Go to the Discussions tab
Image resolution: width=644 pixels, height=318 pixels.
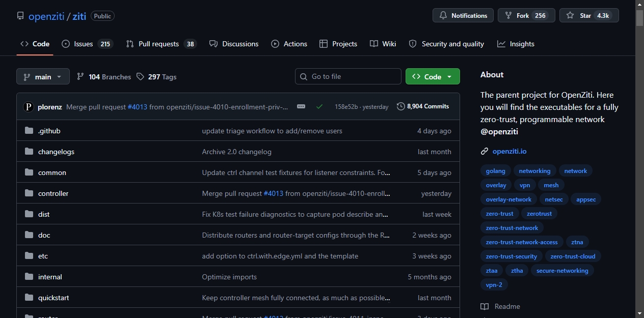tap(234, 44)
